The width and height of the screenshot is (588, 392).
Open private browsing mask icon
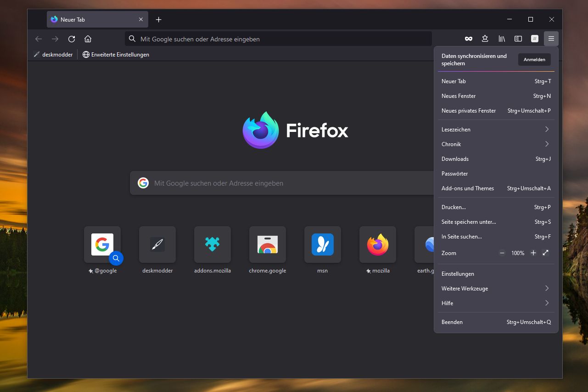click(x=469, y=39)
